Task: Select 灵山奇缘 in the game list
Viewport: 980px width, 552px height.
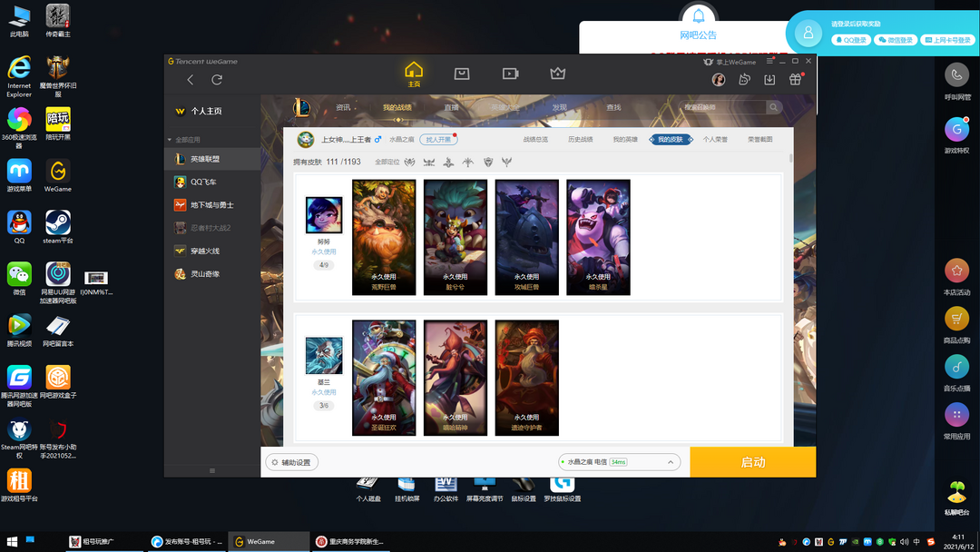Action: coord(212,274)
